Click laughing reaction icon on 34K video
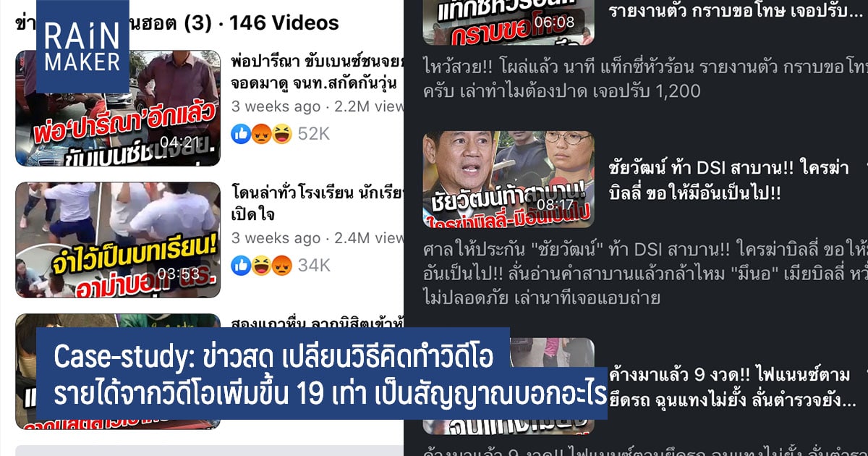The image size is (868, 456). tap(260, 266)
